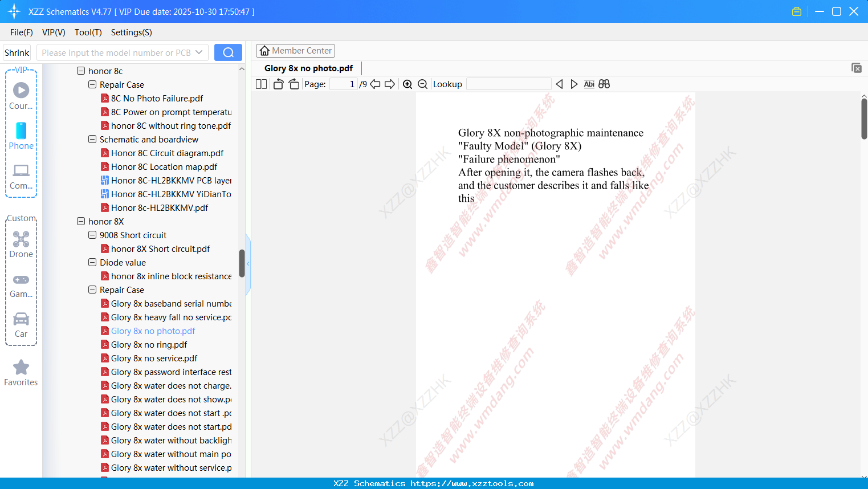Image resolution: width=868 pixels, height=489 pixels.
Task: Collapse the 9008 Short circuit folder
Action: [92, 235]
